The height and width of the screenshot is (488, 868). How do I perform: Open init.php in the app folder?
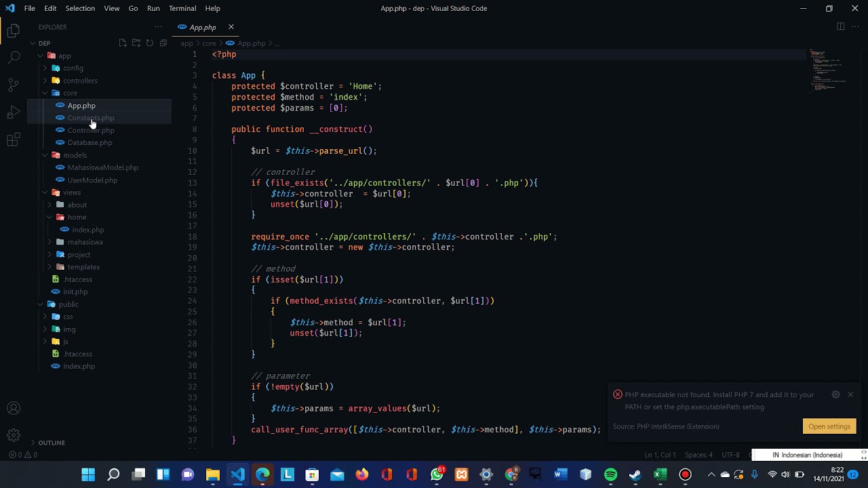(x=75, y=291)
